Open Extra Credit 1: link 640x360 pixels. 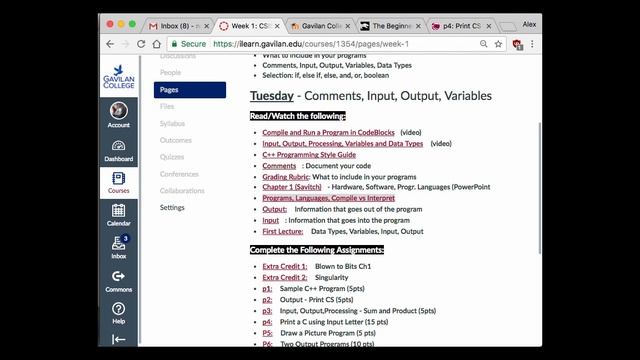point(285,267)
